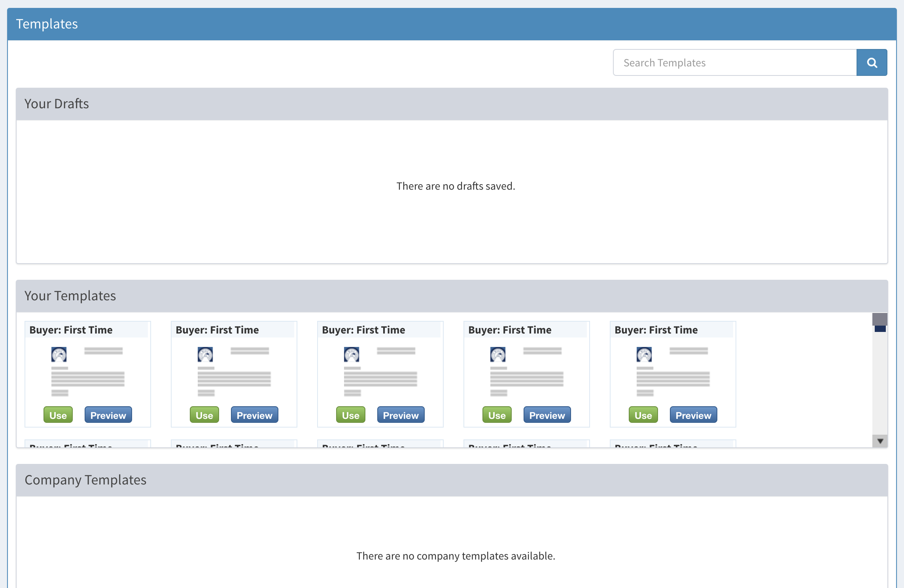Click 'There are no drafts saved.' message
The width and height of the screenshot is (904, 588).
(456, 186)
